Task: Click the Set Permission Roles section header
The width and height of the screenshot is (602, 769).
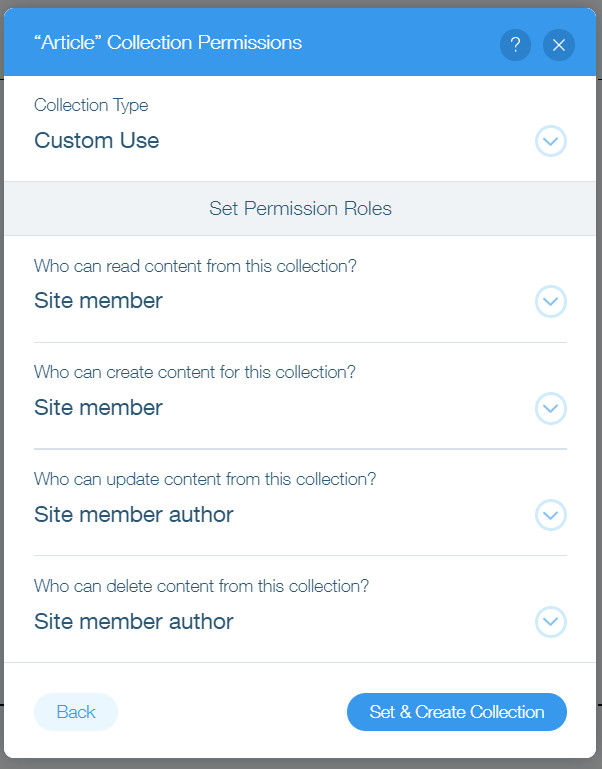Action: (x=300, y=208)
